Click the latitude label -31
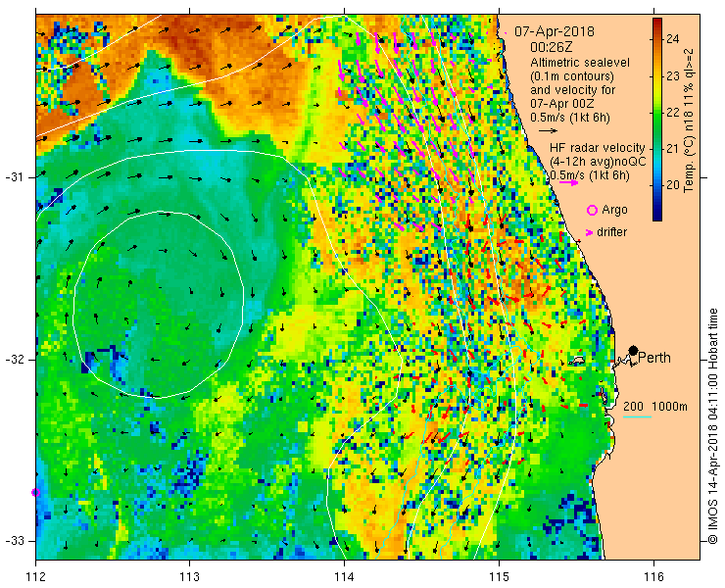Viewport: 725px width, 588px height. click(x=16, y=177)
